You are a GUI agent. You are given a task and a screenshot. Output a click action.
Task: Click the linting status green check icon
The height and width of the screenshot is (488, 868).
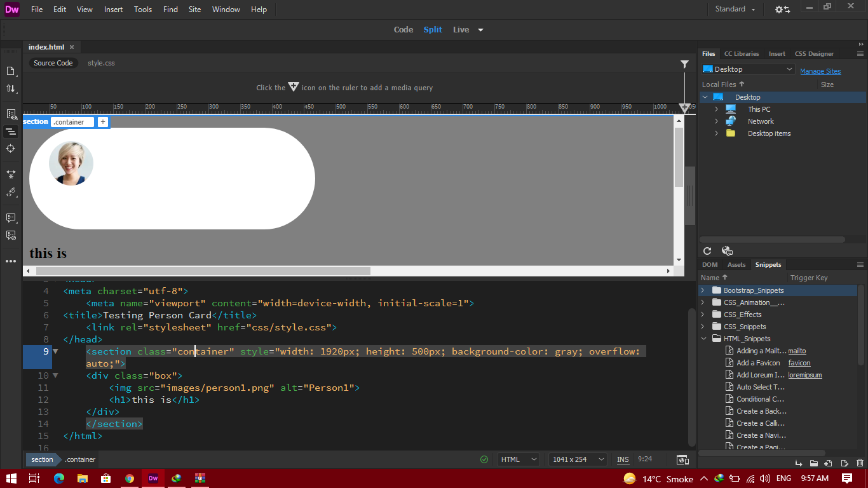click(484, 459)
